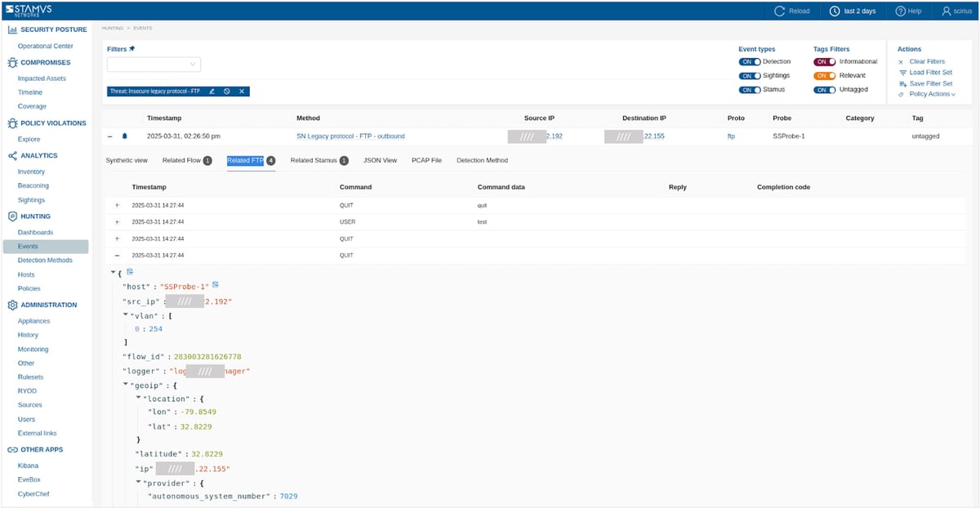Viewport: 980px width, 508px height.
Task: Click the Compromises bug icon
Action: tap(12, 62)
